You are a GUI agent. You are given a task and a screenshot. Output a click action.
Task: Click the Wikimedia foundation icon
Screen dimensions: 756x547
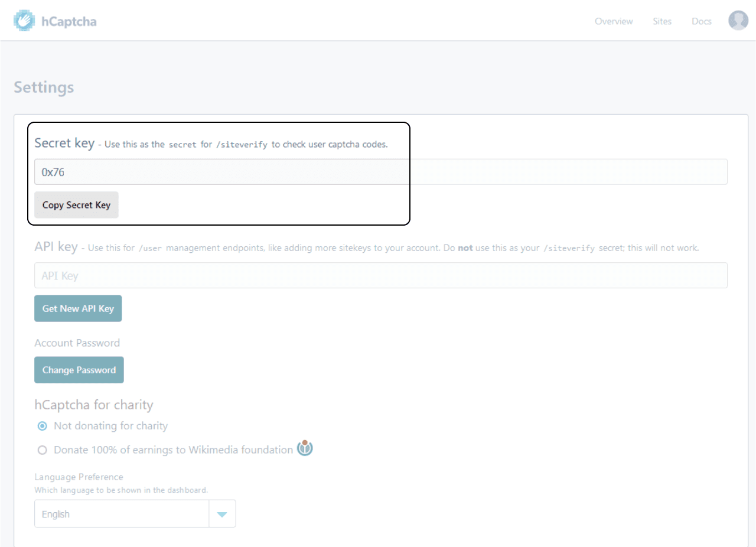click(305, 448)
